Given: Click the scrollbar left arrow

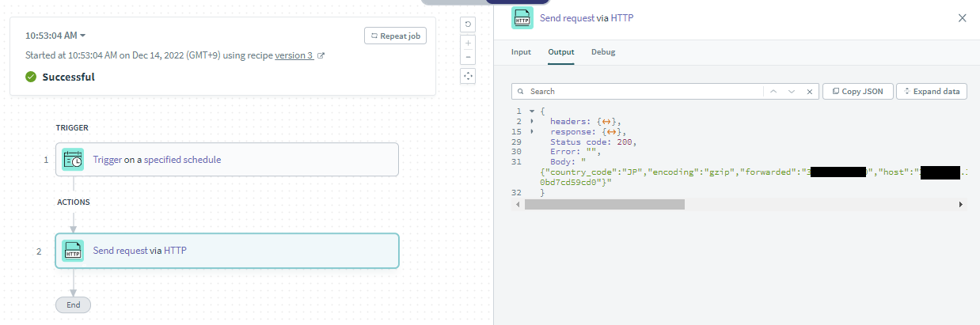Looking at the screenshot, I should (x=517, y=204).
